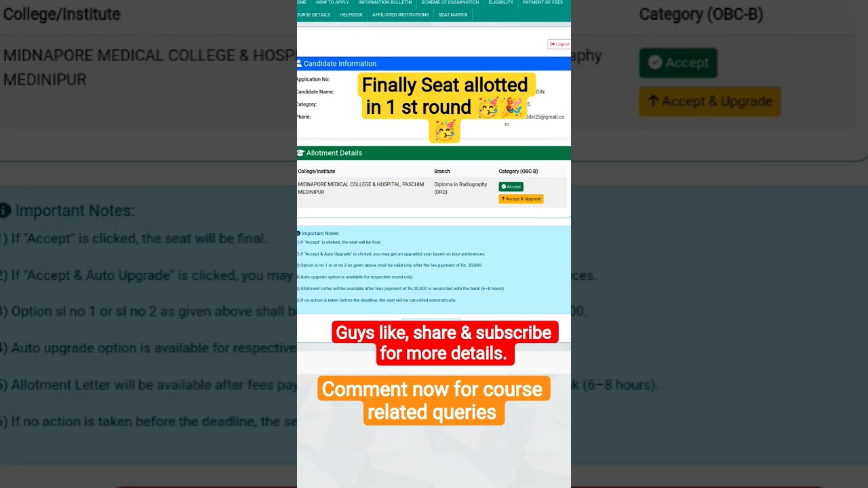Viewport: 868px width, 488px height.
Task: Open the Seat Matrix page
Action: tap(453, 15)
